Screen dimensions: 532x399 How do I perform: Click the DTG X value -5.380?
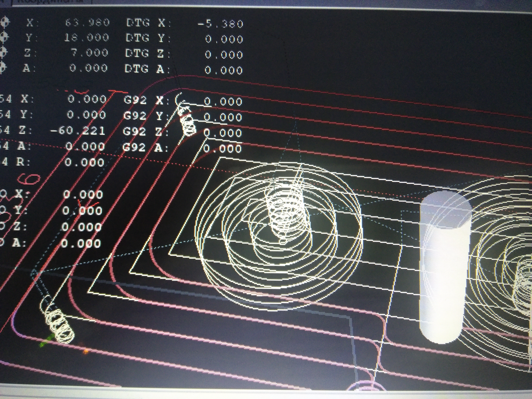(x=220, y=24)
